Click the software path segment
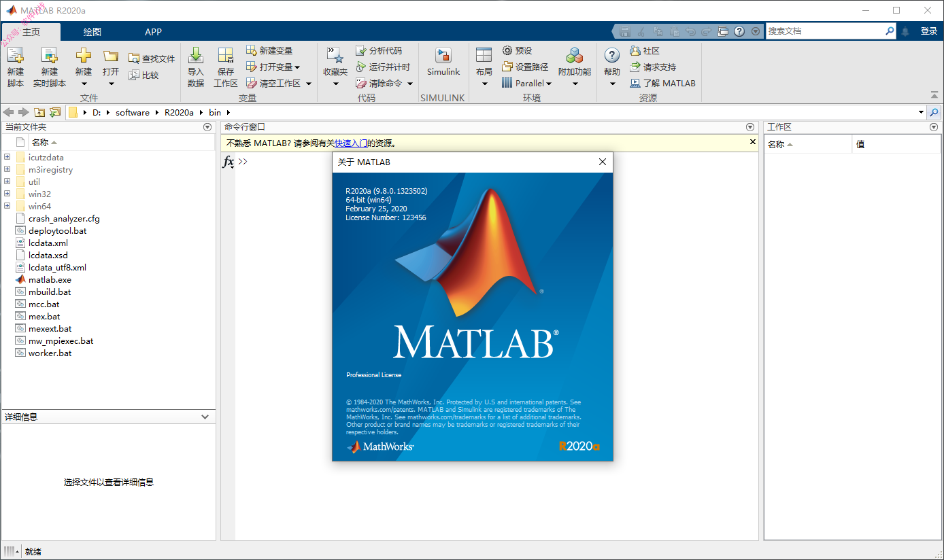This screenshot has width=944, height=560. coord(133,112)
